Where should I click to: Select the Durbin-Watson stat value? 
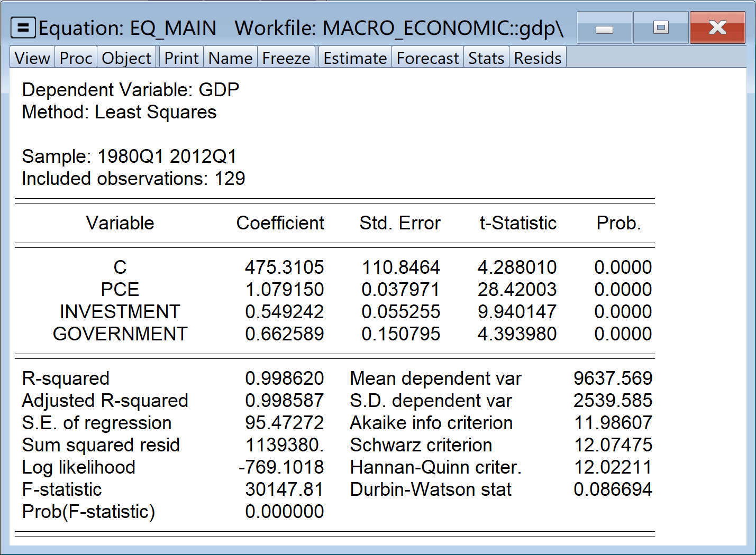click(x=613, y=489)
